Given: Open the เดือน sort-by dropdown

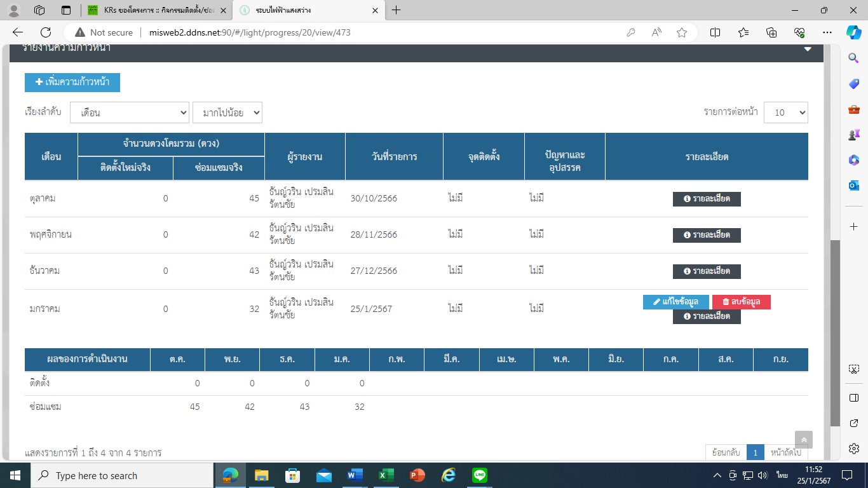Looking at the screenshot, I should tap(130, 112).
